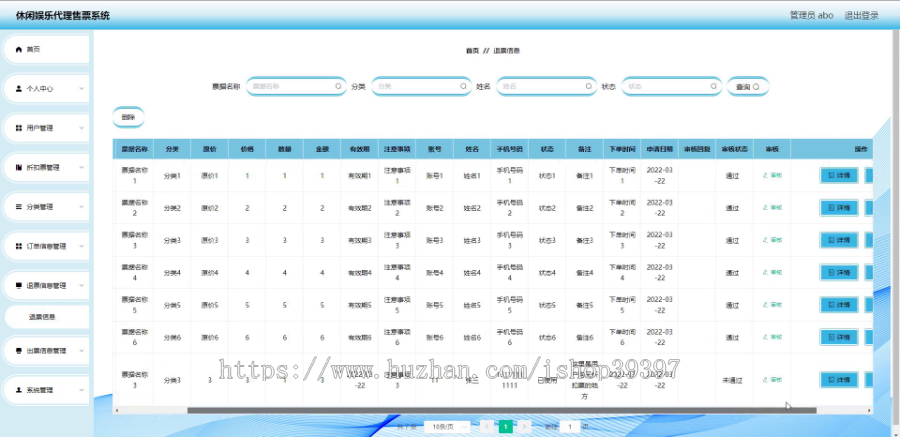The image size is (900, 437).
Task: Click 审核 icon for 票据名称1 row
Action: tap(765, 175)
